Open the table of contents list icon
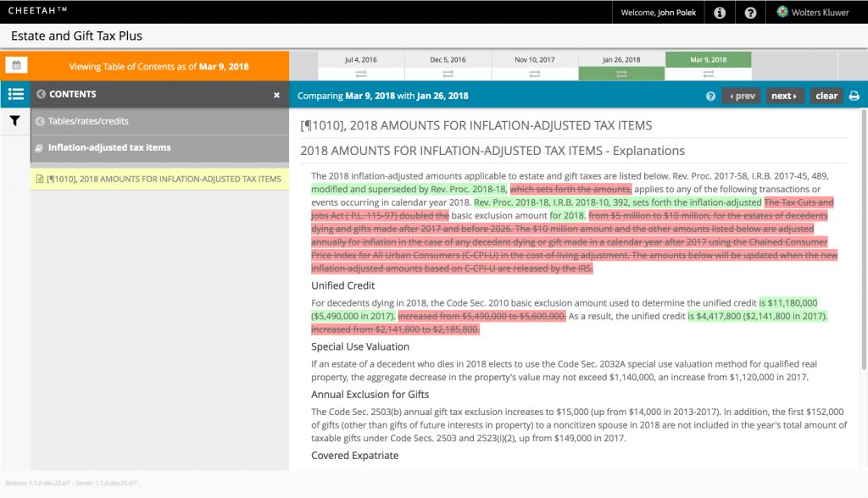 click(15, 94)
